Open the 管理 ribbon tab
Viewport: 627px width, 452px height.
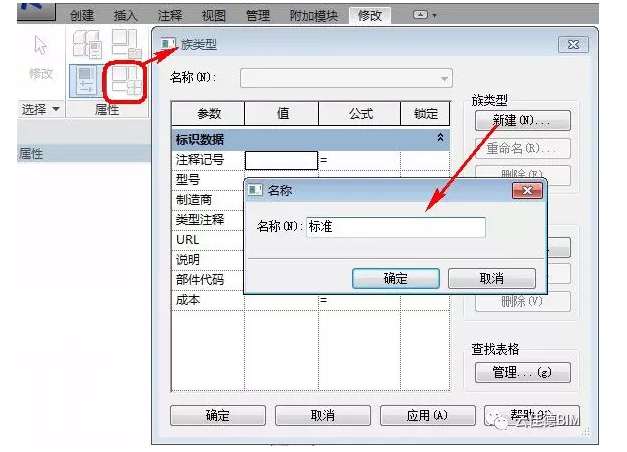pos(258,16)
